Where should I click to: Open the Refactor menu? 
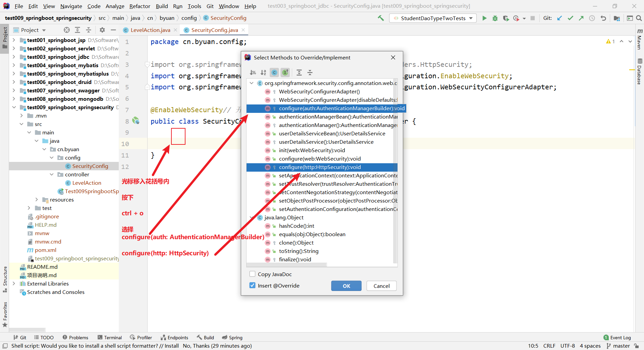click(140, 6)
